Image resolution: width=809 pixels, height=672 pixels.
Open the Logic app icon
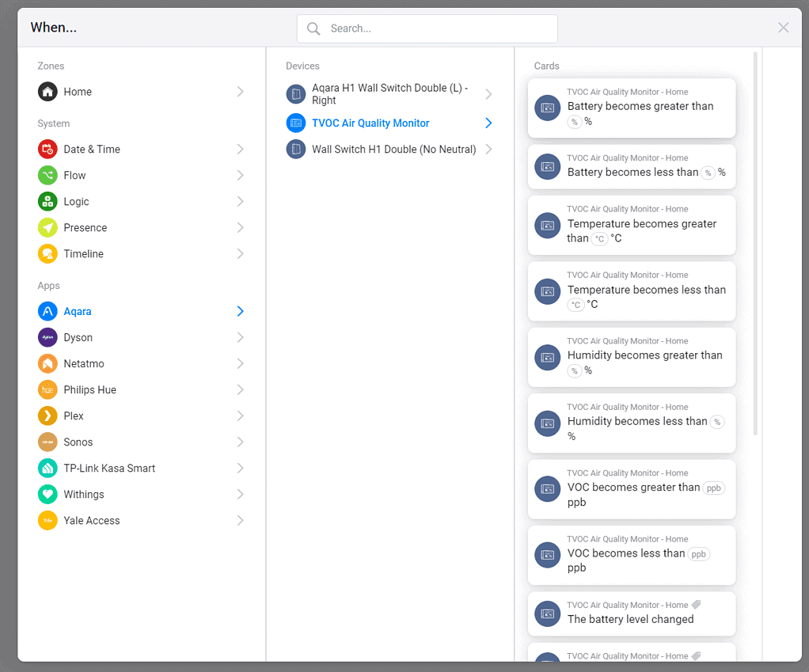coord(47,202)
